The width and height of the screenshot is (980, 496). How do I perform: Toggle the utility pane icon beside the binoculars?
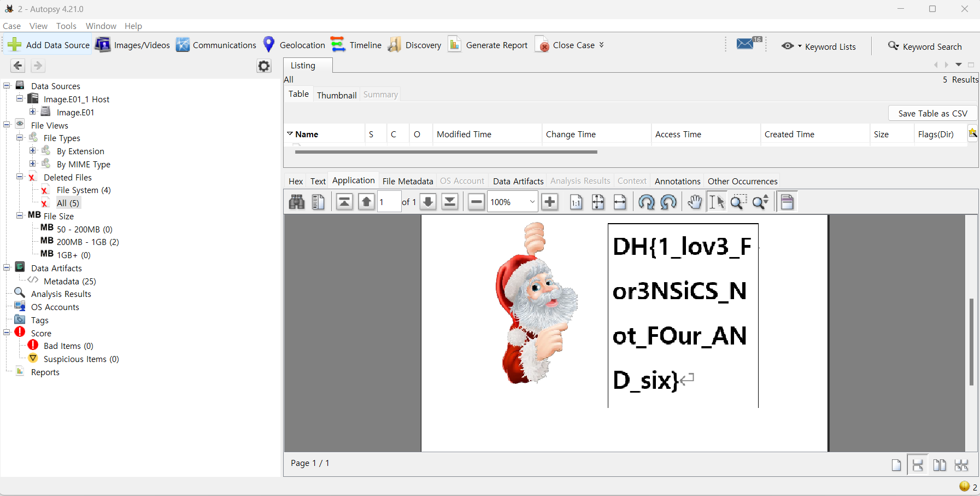[x=318, y=202]
